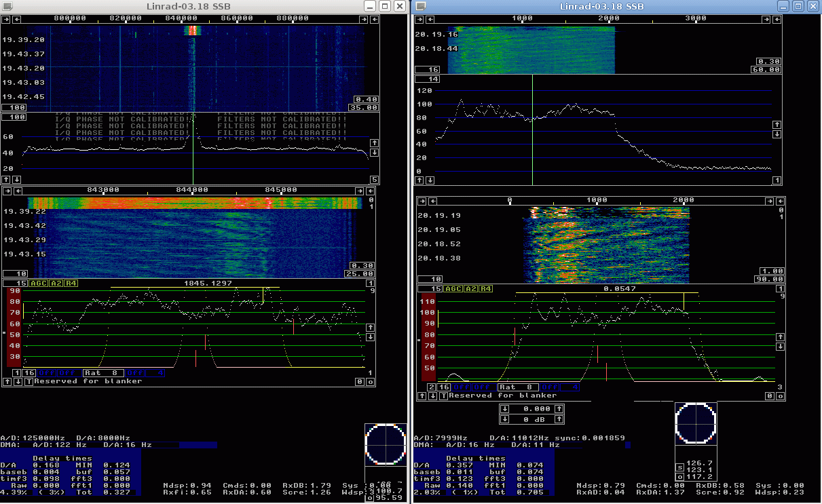Increase the 0.000 value with its up arrow

[559, 408]
